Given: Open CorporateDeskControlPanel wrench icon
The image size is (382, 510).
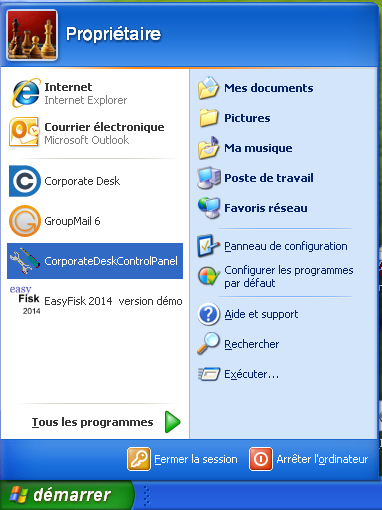Looking at the screenshot, I should tap(25, 261).
